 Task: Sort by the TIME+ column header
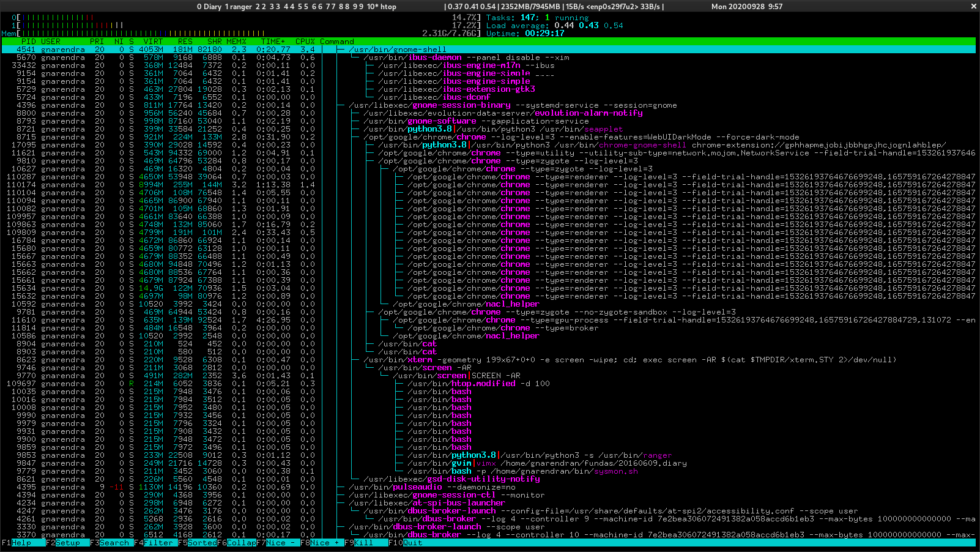273,42
